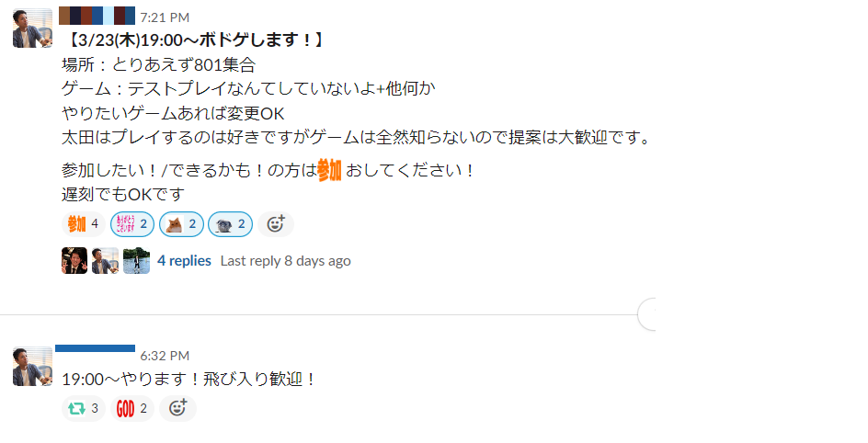Add a reaction to the 7:21 PM message
The image size is (868, 443).
coord(276,224)
